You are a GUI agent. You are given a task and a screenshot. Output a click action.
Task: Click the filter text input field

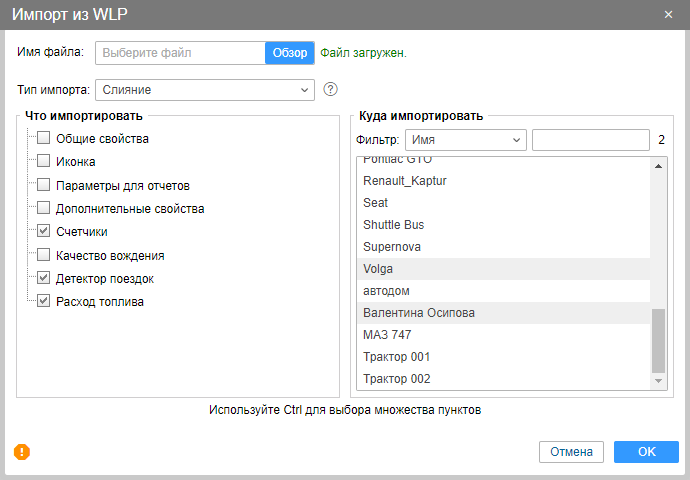pos(591,140)
